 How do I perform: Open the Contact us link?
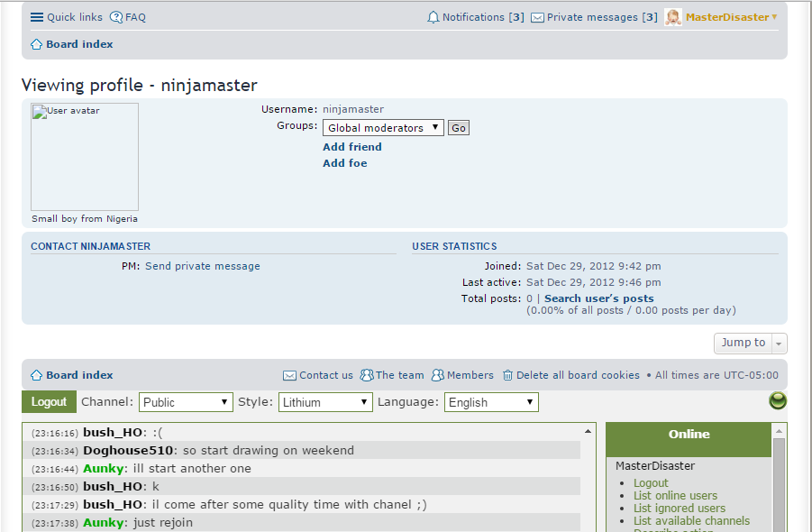click(325, 375)
